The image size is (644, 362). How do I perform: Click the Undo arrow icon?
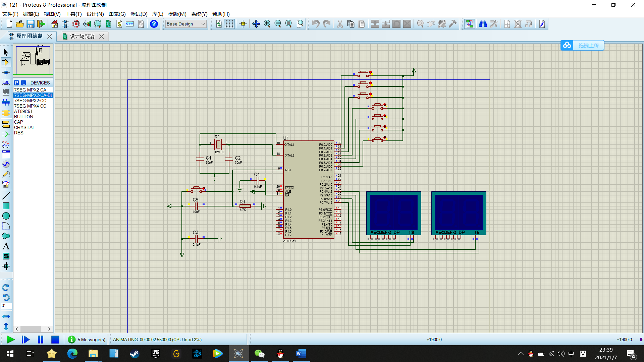(x=316, y=24)
